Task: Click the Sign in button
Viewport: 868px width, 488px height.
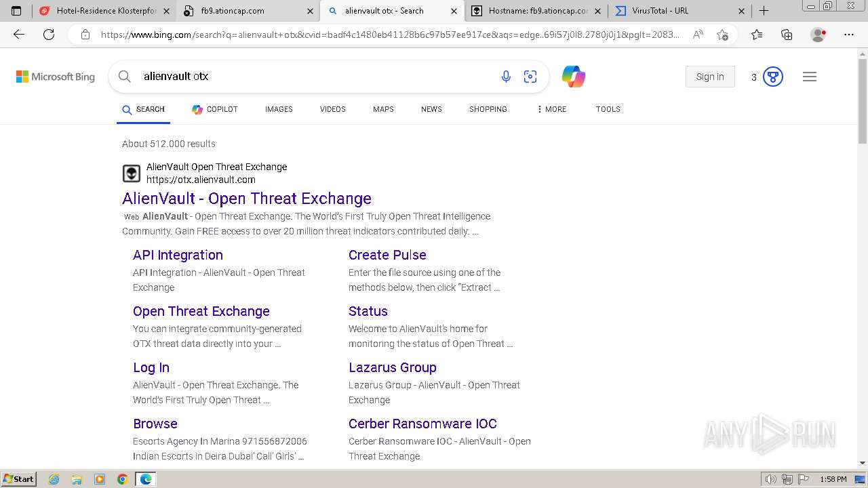Action: pos(710,77)
